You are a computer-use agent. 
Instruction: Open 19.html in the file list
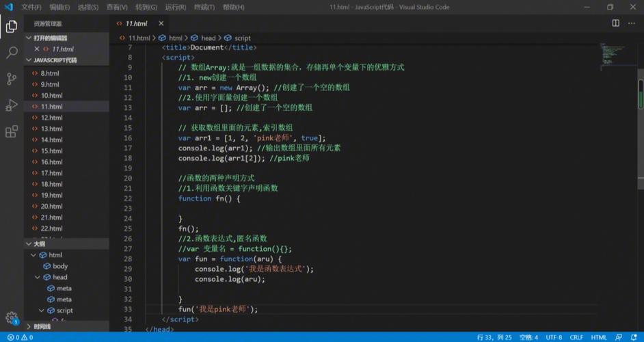(66, 195)
